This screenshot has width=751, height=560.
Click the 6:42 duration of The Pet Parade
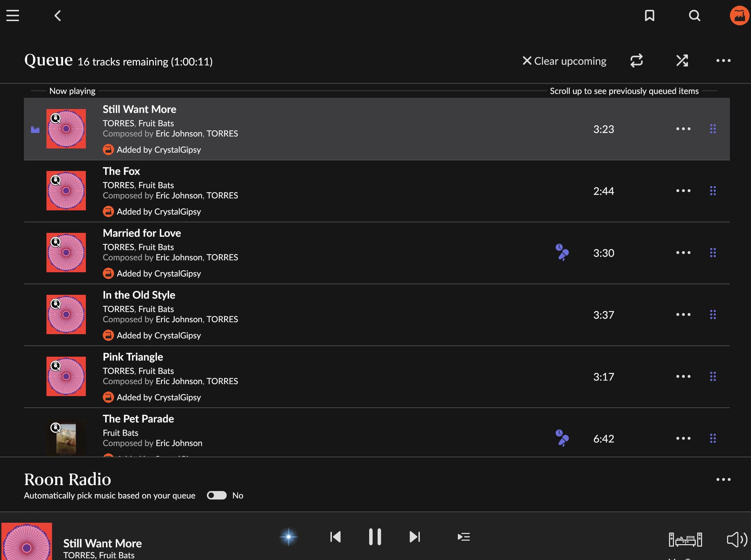click(604, 439)
